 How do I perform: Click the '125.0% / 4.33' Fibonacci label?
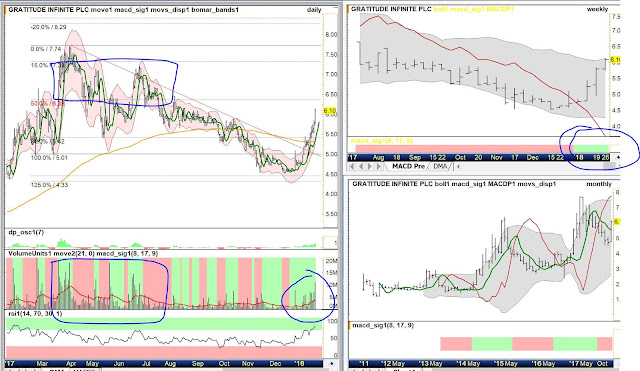[49, 185]
